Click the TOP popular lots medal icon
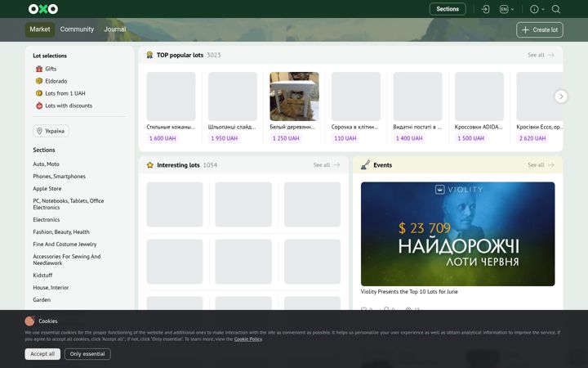This screenshot has height=368, width=588. [x=149, y=56]
